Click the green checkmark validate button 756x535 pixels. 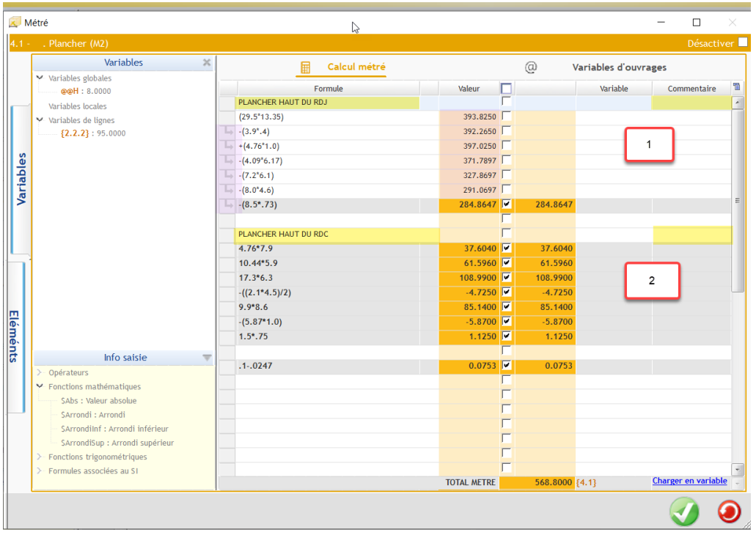(684, 512)
